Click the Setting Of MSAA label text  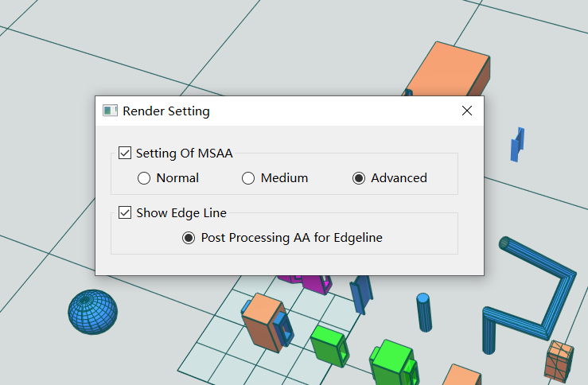click(184, 154)
